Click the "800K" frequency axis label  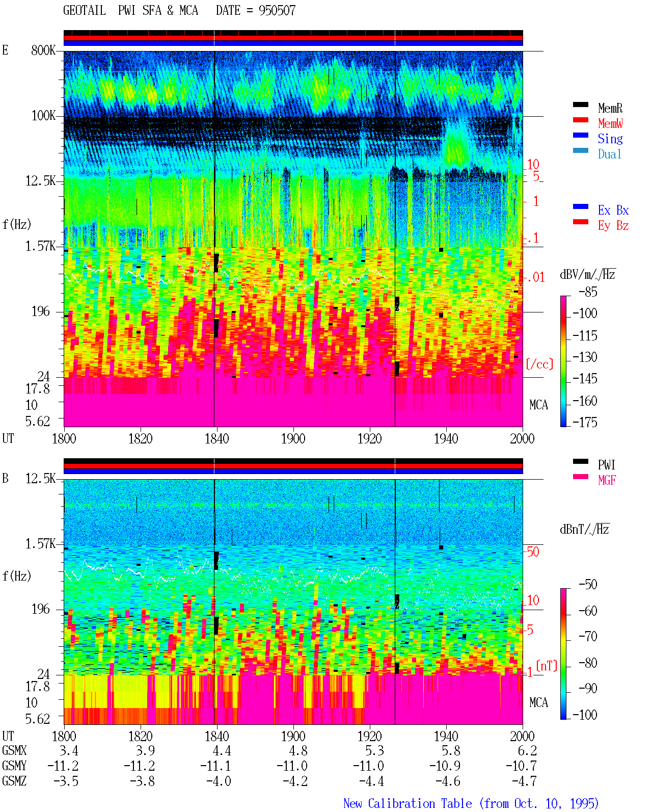[43, 50]
